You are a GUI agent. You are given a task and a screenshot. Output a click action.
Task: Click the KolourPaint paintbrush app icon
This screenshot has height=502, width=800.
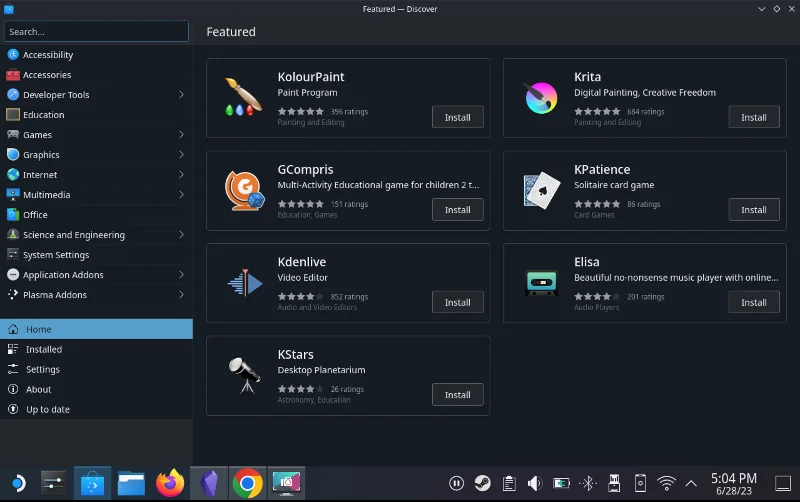244,97
